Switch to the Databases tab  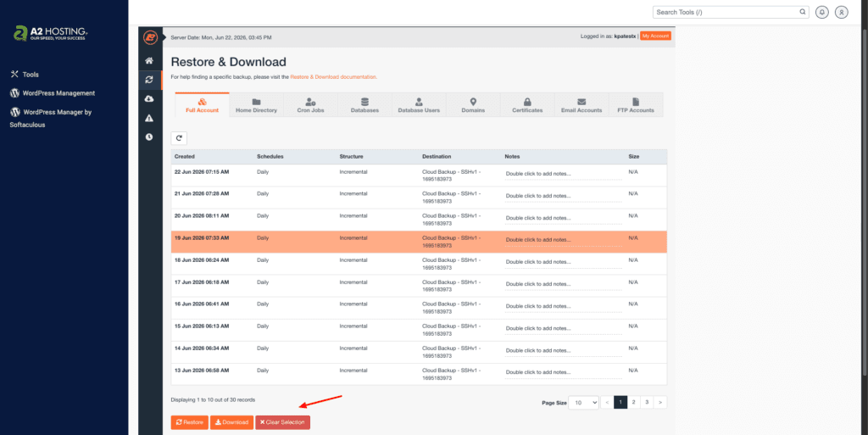(x=364, y=104)
